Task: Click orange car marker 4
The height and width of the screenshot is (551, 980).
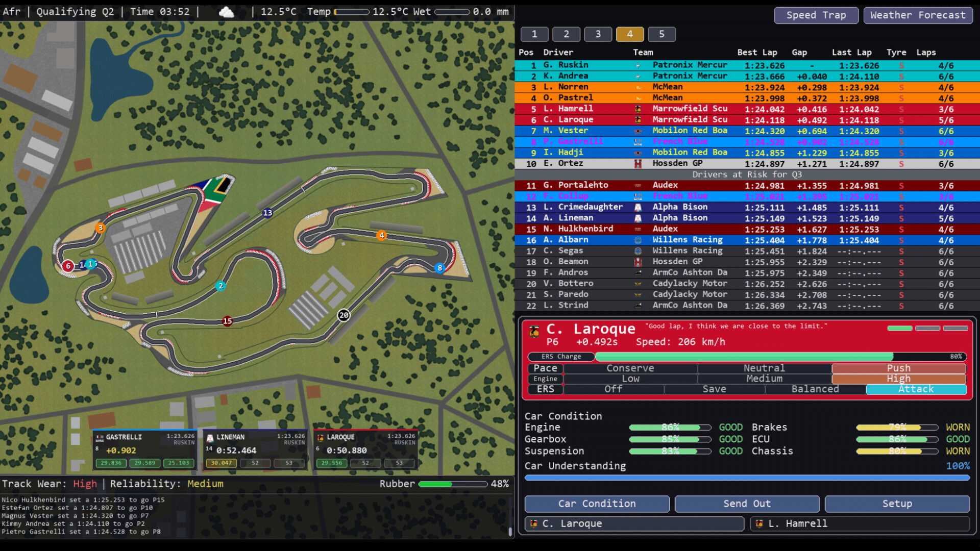Action: coord(381,235)
